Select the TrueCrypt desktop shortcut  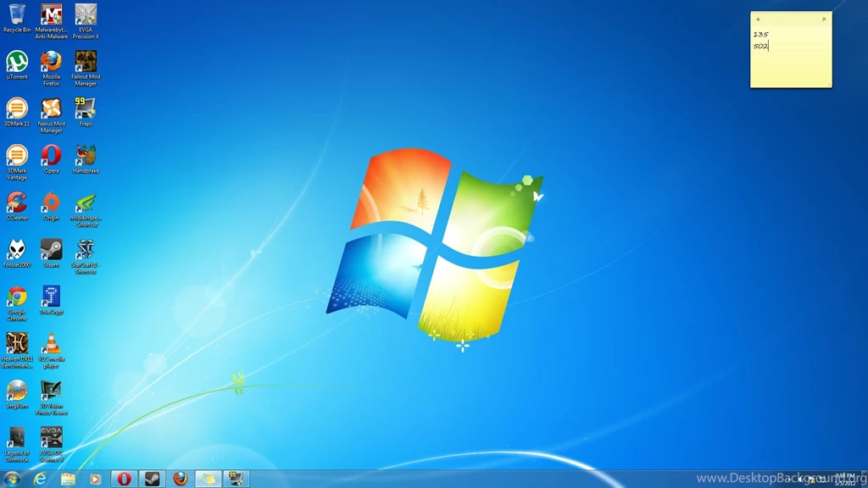pos(51,297)
